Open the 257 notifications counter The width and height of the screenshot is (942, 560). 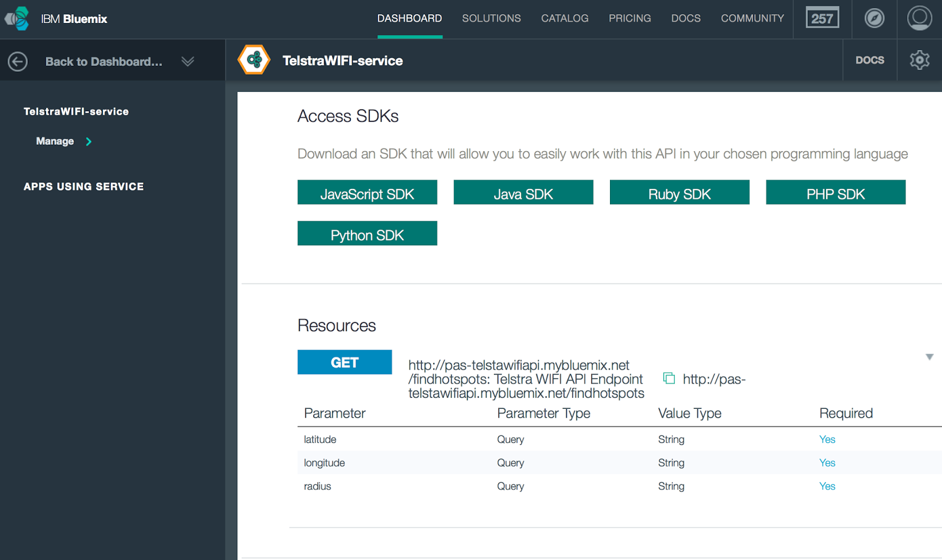[822, 18]
